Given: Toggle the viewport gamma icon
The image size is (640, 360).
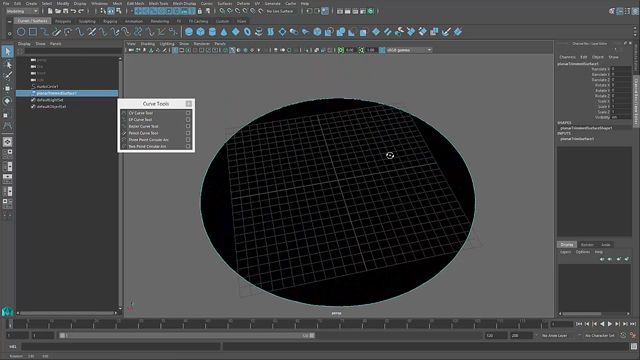Looking at the screenshot, I should tap(361, 50).
